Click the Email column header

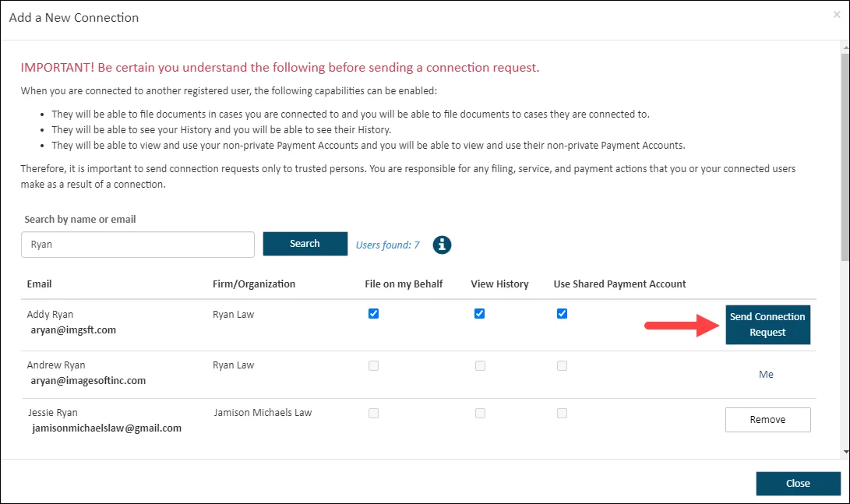tap(40, 284)
